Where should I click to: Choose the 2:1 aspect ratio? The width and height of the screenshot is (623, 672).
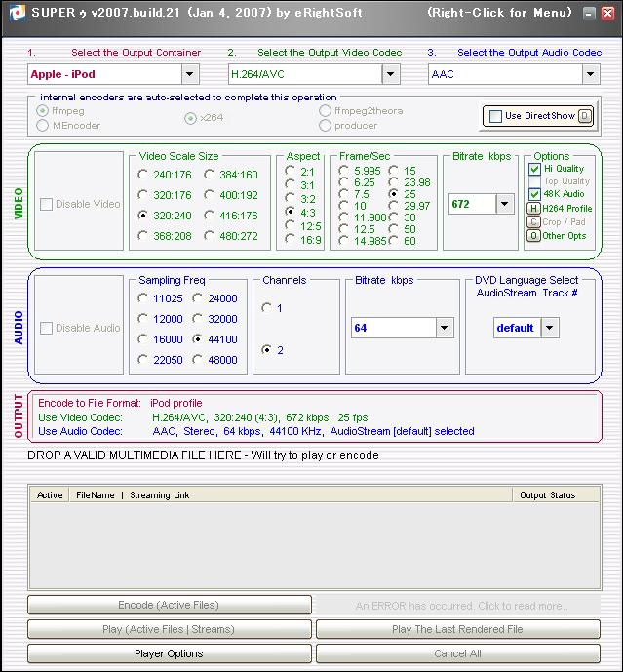point(291,171)
